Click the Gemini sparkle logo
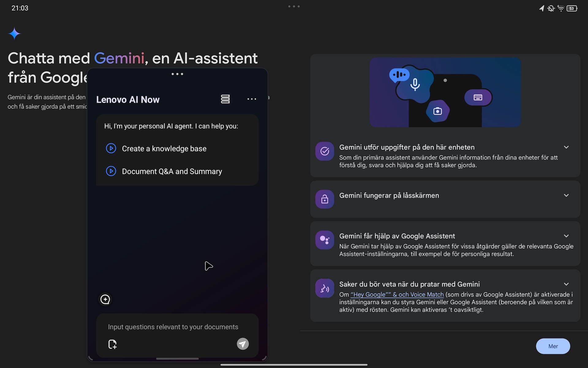 pos(14,33)
